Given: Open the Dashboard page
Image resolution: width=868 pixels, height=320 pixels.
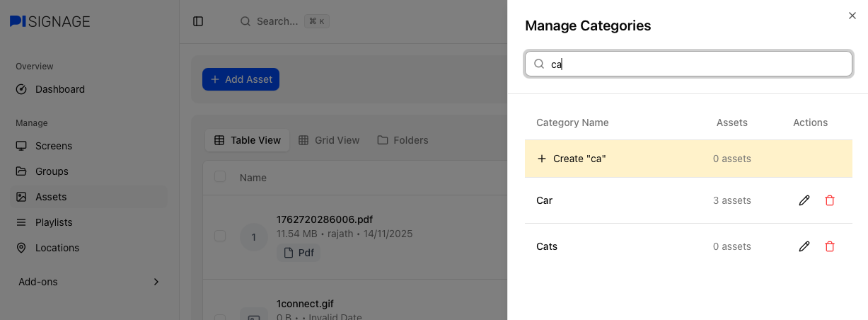Looking at the screenshot, I should coord(59,89).
